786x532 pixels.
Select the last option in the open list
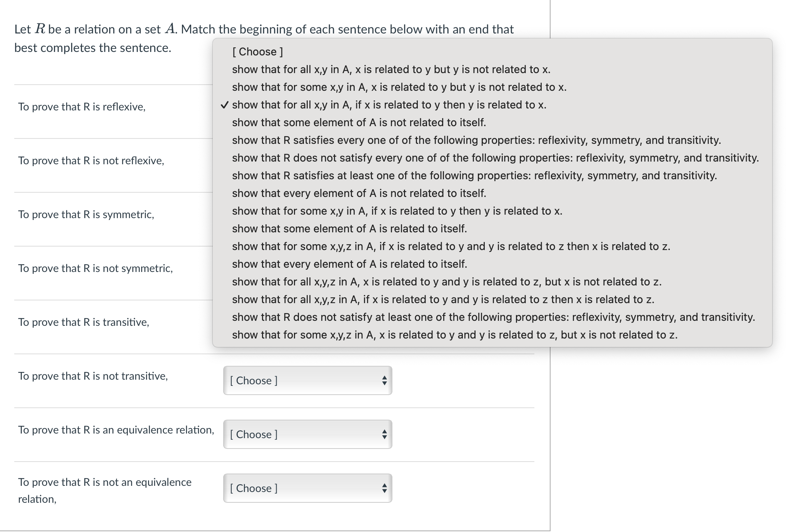(x=454, y=335)
